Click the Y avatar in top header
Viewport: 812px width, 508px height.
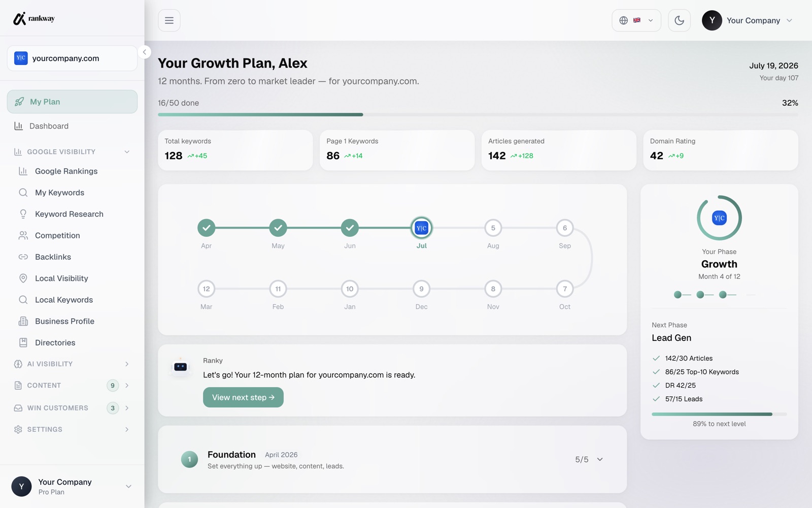712,20
